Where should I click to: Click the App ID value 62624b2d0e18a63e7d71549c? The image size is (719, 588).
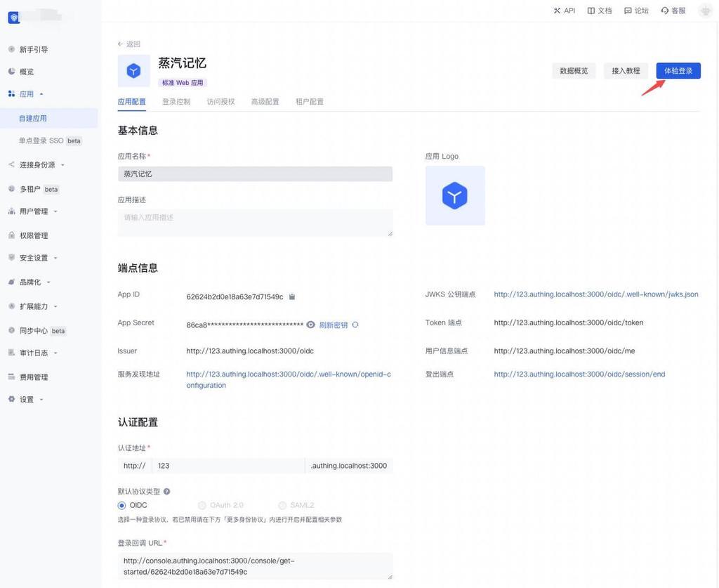click(235, 296)
